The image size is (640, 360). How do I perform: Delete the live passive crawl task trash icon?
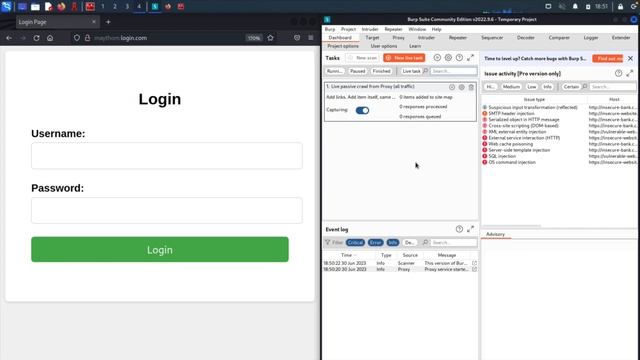(x=471, y=87)
